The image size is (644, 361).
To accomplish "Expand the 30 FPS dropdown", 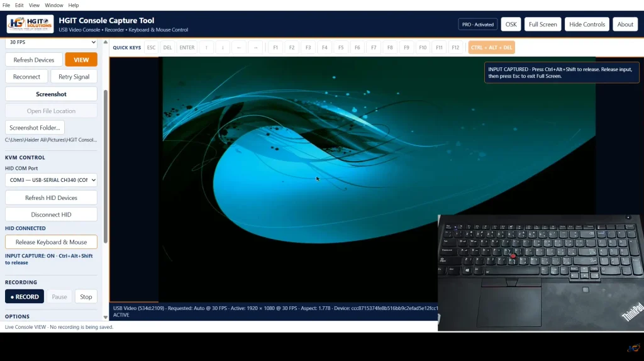I will tap(52, 42).
